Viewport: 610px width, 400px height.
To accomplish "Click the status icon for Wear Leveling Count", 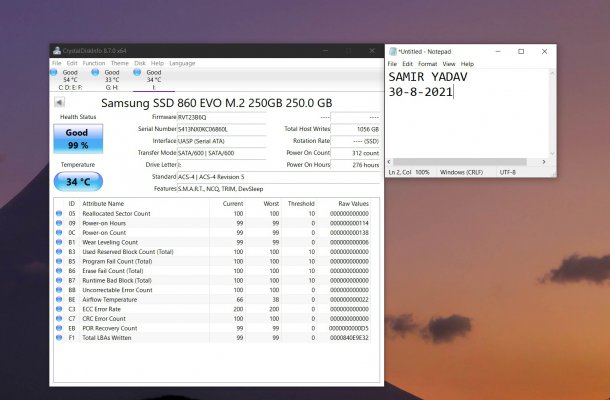I will (x=59, y=242).
